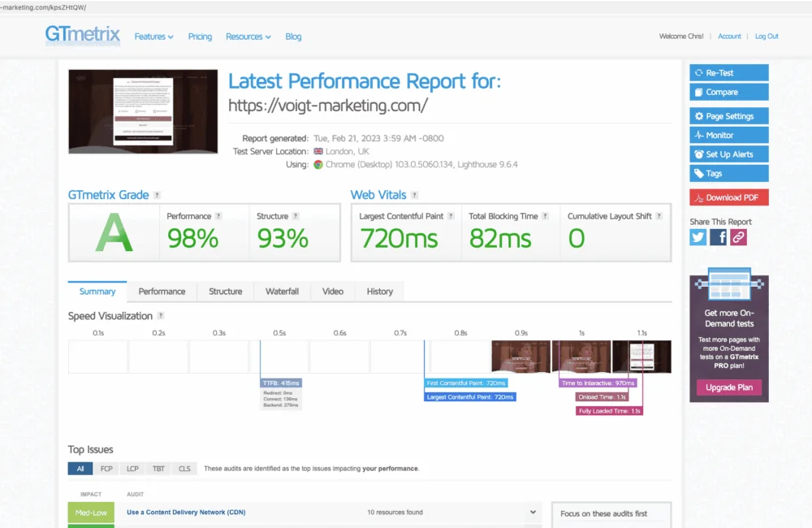The width and height of the screenshot is (812, 528).
Task: Open the page screenshot thumbnail
Action: pos(143,111)
